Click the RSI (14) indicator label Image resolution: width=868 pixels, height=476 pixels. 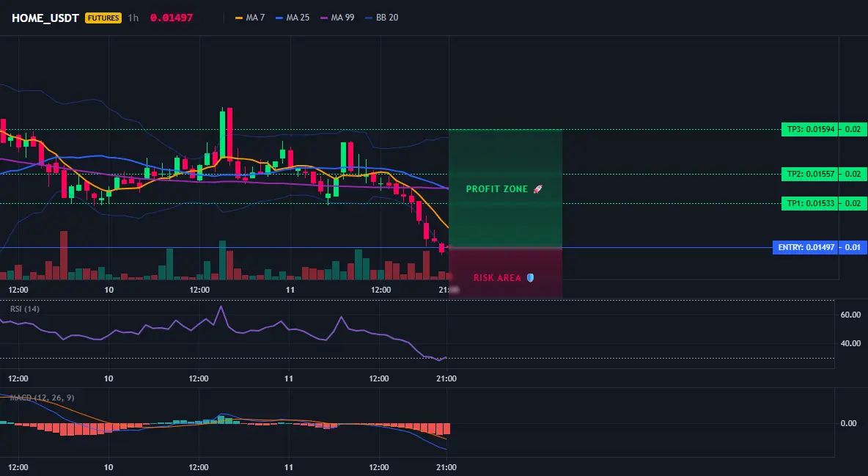24,309
